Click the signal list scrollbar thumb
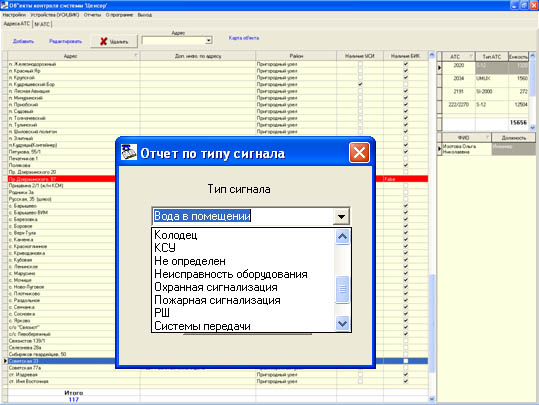 [342, 289]
